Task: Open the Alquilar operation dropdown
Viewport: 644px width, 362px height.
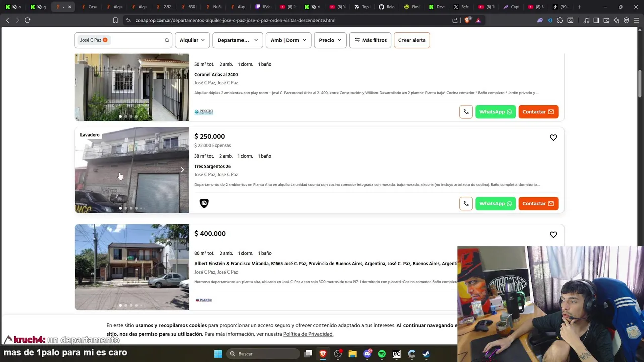Action: coord(192,40)
